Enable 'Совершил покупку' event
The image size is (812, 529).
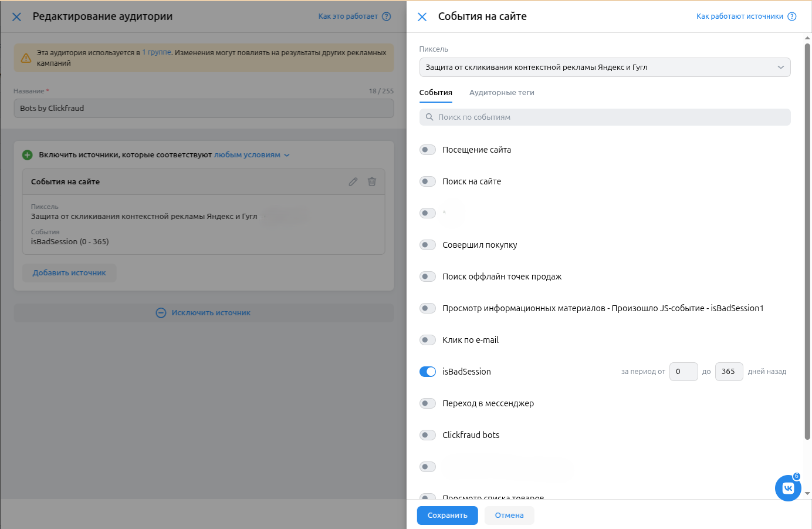pos(428,245)
